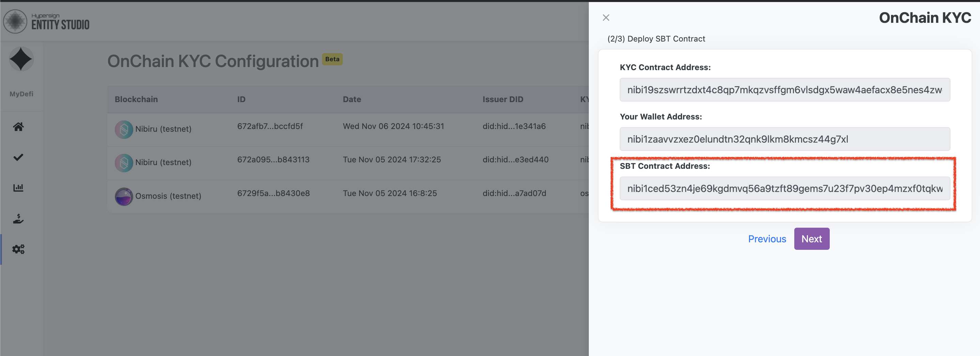Open the bar chart usage icon
This screenshot has width=980, height=356.
pyautogui.click(x=18, y=188)
